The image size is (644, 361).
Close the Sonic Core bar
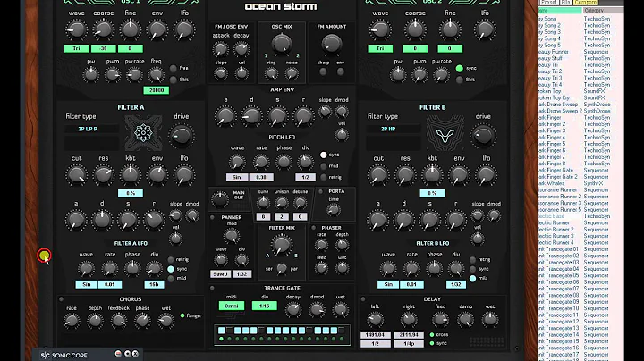click(136, 354)
